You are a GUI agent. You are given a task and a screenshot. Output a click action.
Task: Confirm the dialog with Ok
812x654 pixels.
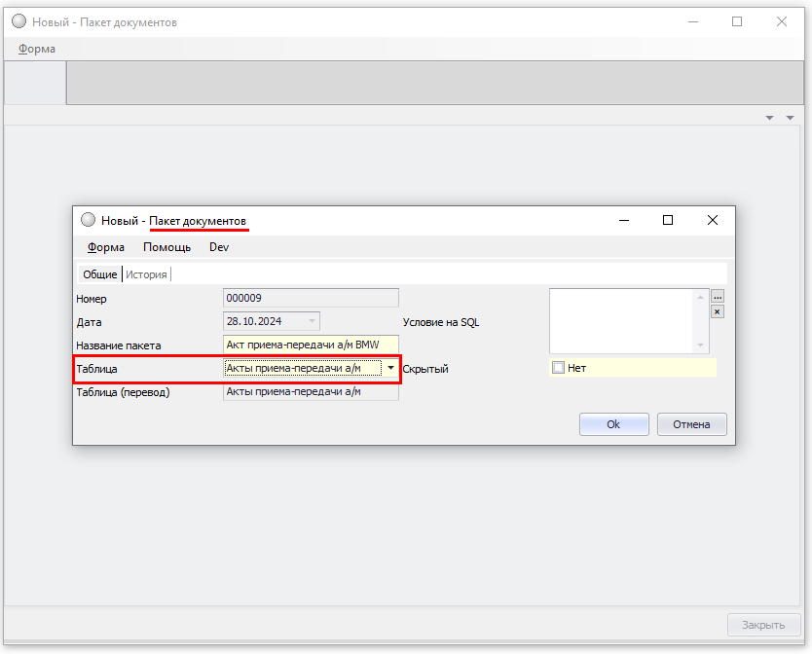613,424
